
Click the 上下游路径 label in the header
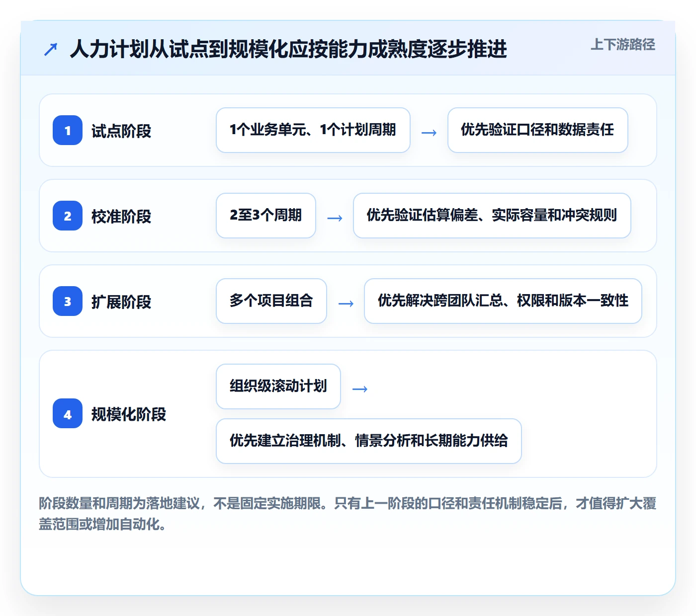click(x=623, y=44)
